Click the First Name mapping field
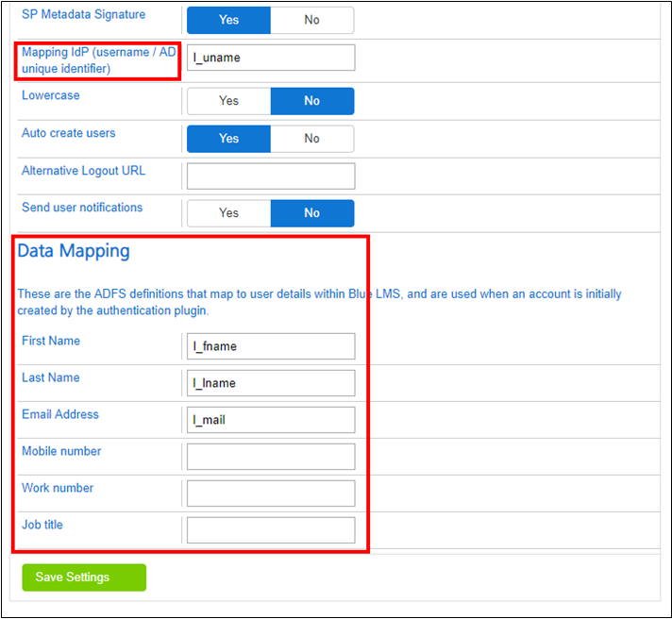672x619 pixels. 271,346
